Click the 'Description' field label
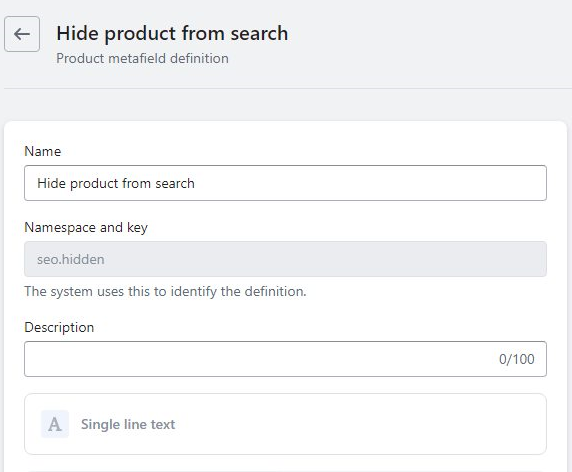 click(59, 328)
